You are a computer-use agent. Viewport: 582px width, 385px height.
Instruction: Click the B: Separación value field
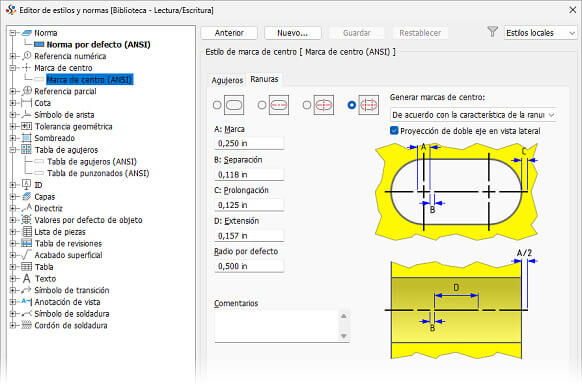249,174
